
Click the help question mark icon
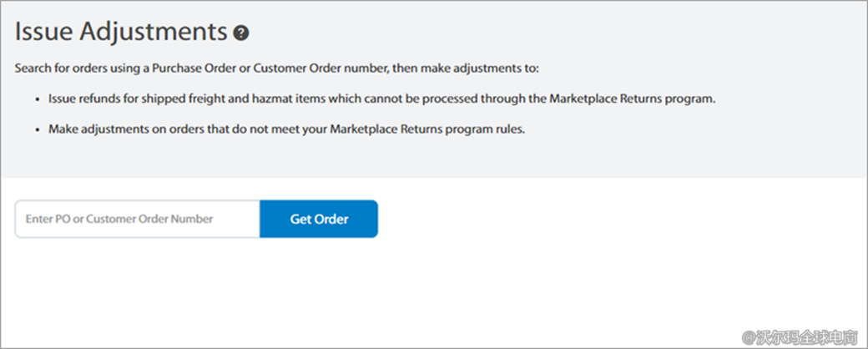[241, 33]
